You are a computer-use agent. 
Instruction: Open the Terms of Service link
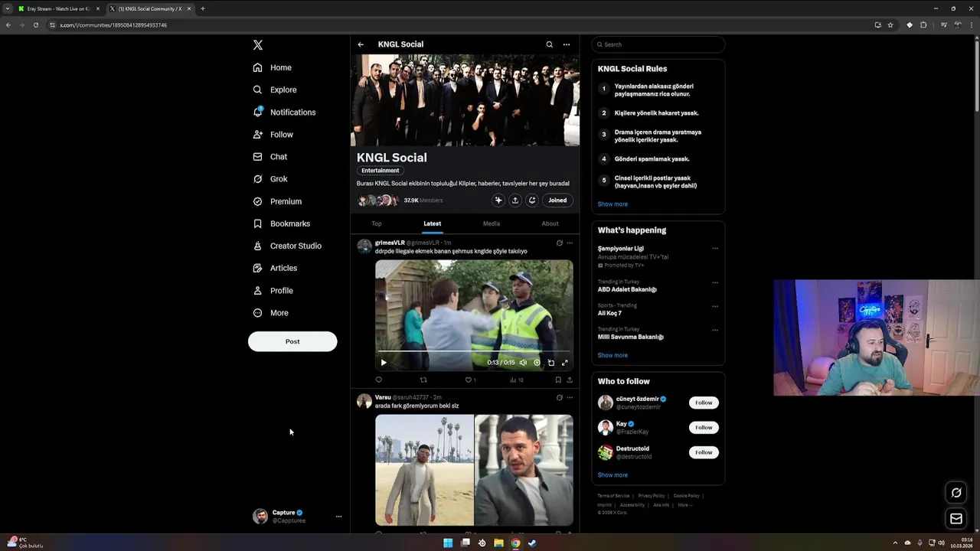tap(612, 496)
